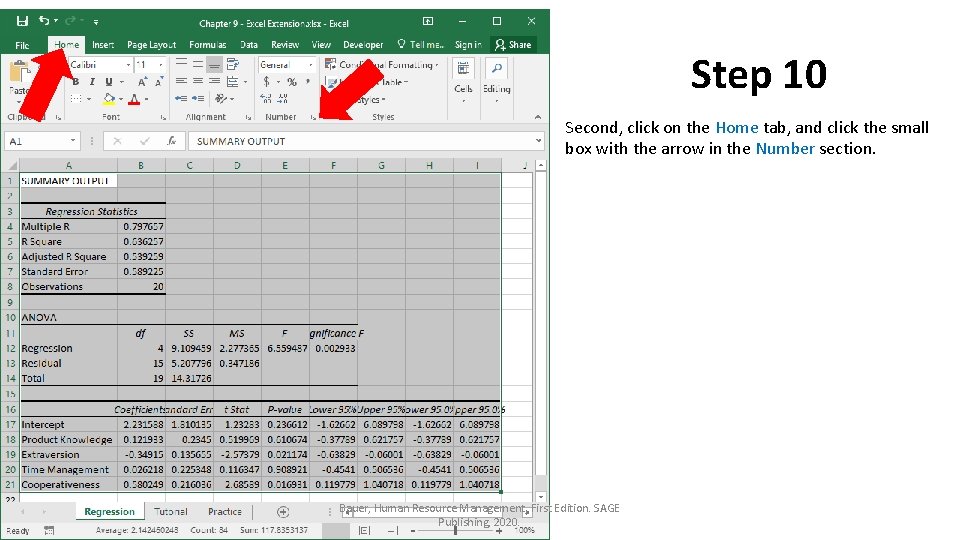Increase font size with the large A button
The height and width of the screenshot is (540, 960).
pyautogui.click(x=142, y=81)
